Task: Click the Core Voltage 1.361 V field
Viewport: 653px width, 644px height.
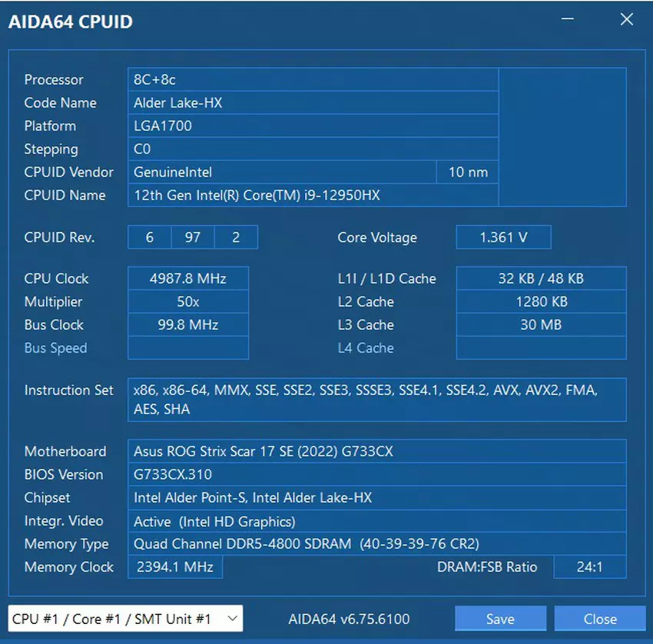Action: coord(503,237)
